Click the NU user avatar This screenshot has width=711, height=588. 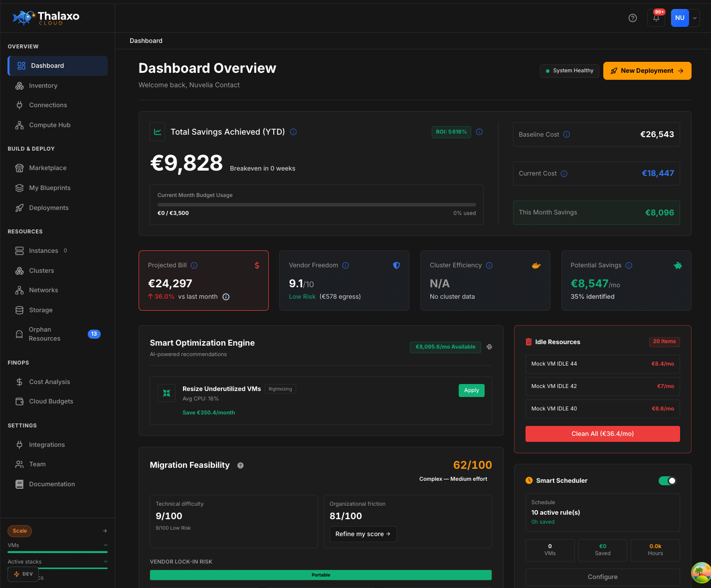680,18
